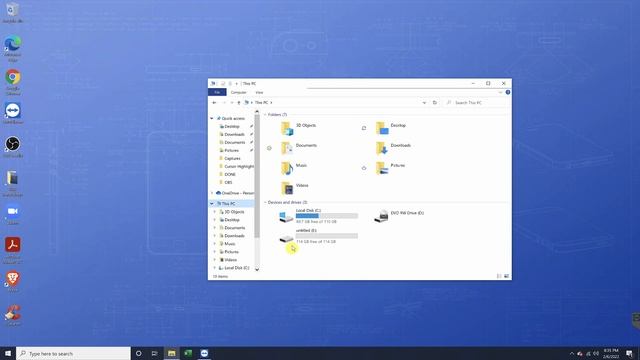Select Captures in Quick access
This screenshot has height=360, width=640.
[232, 158]
